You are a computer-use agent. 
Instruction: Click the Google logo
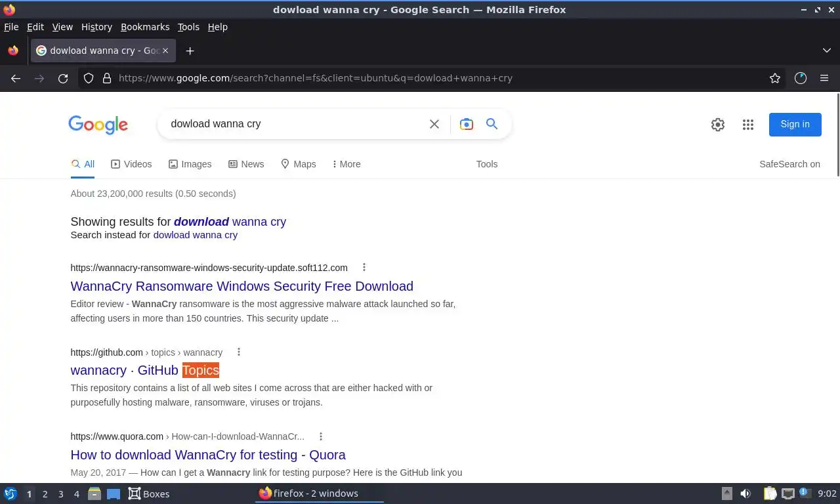98,125
